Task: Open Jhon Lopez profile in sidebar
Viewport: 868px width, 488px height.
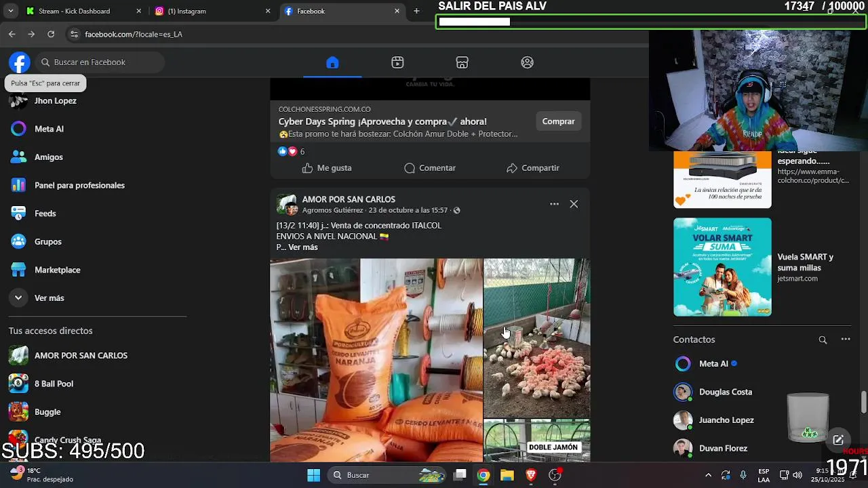Action: coord(56,100)
